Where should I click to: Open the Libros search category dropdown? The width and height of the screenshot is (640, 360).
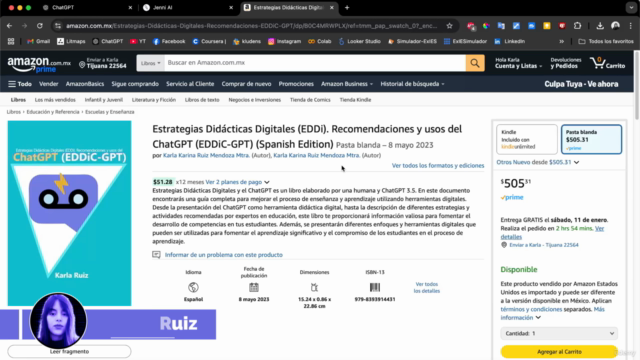[151, 63]
